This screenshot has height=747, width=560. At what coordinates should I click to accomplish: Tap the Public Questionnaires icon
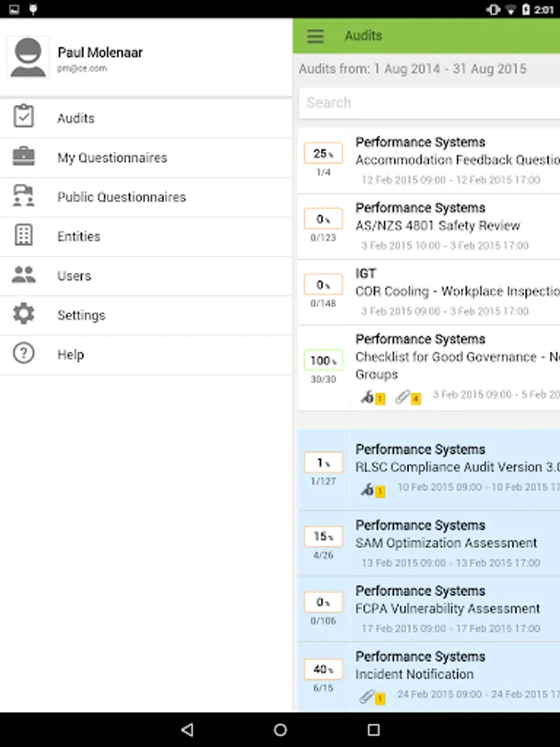click(24, 197)
